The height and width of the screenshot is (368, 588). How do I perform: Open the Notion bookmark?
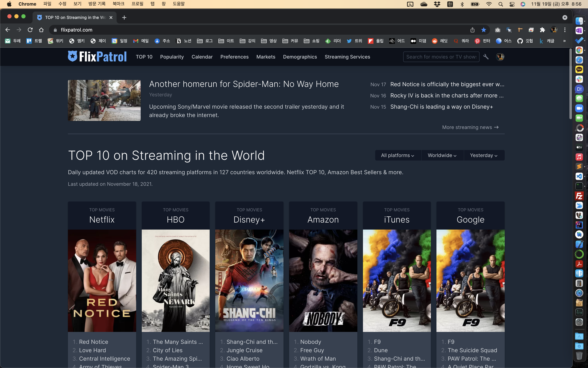[183, 41]
